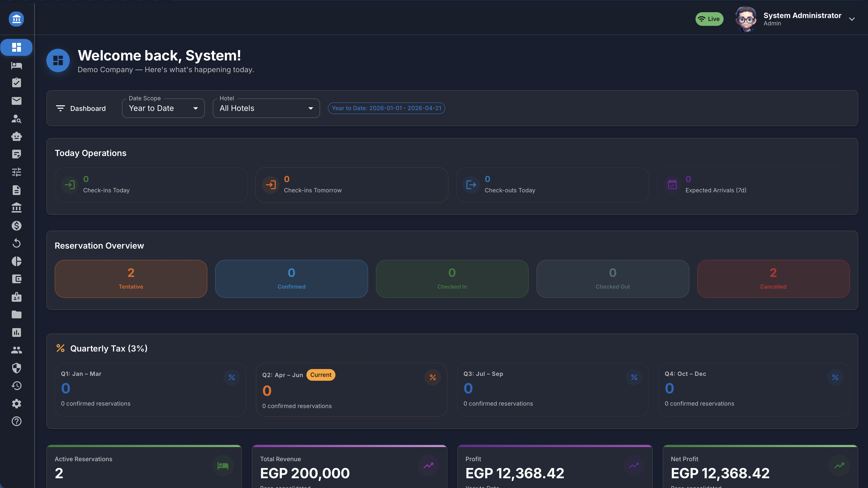868x488 pixels.
Task: Open the Tentative reservations card
Action: click(131, 279)
